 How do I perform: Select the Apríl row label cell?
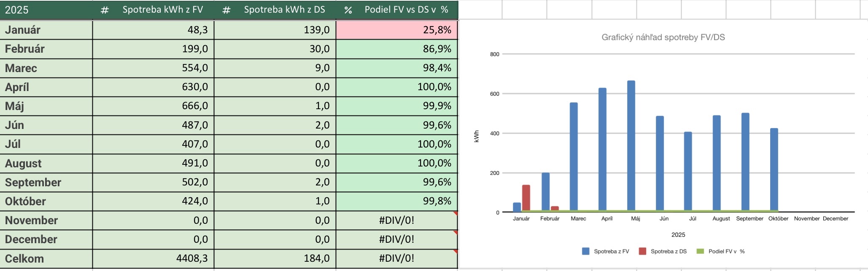[x=46, y=87]
